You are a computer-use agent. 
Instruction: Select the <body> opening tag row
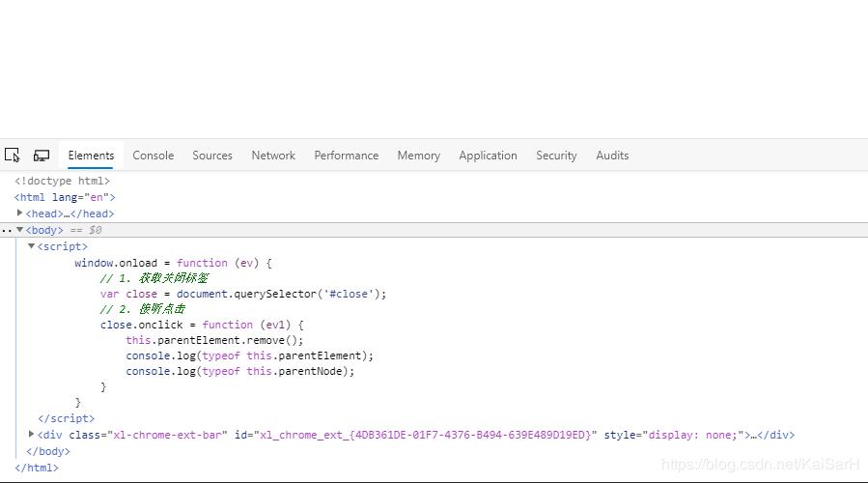pyautogui.click(x=434, y=230)
